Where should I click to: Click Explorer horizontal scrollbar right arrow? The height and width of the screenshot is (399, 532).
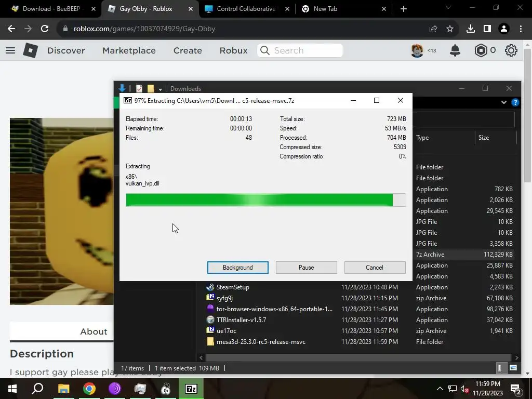[x=516, y=357]
